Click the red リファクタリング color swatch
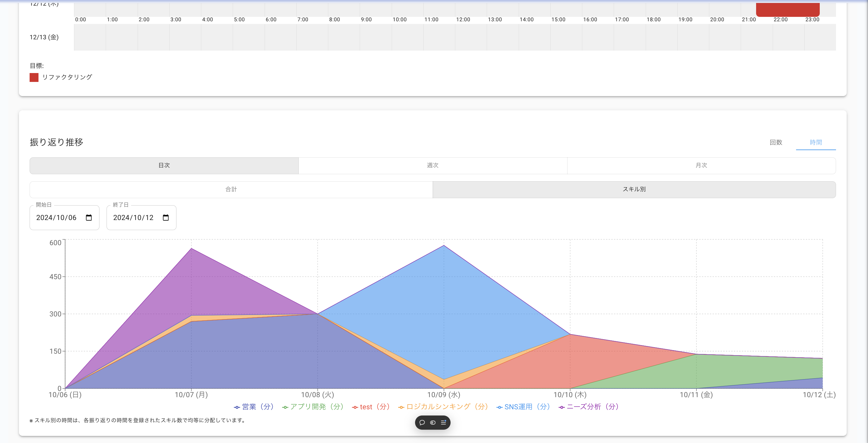This screenshot has width=868, height=443. click(34, 77)
